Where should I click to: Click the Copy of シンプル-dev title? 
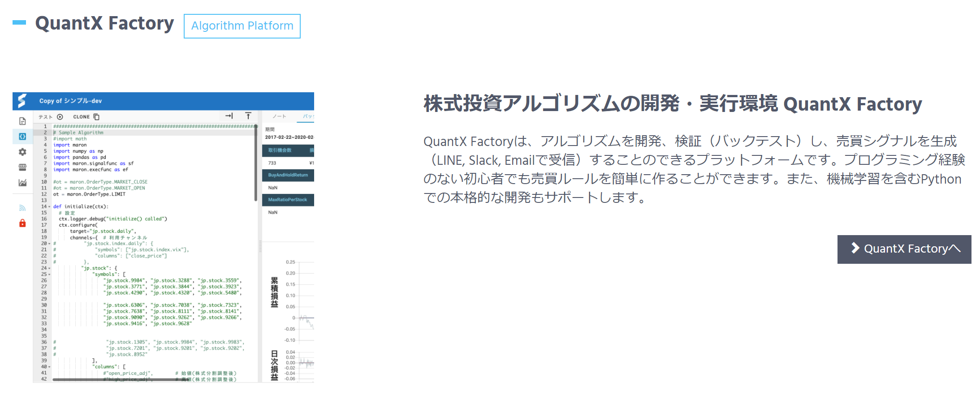click(70, 101)
